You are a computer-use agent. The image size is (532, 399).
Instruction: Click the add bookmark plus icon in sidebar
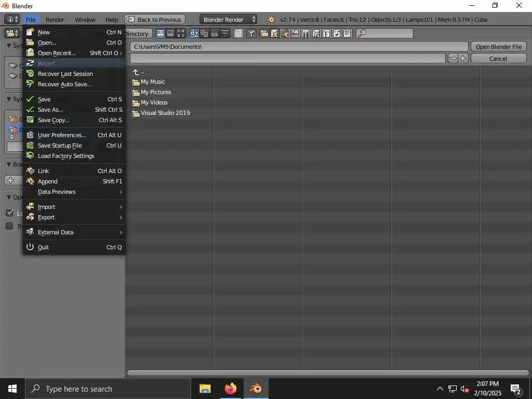[10, 180]
